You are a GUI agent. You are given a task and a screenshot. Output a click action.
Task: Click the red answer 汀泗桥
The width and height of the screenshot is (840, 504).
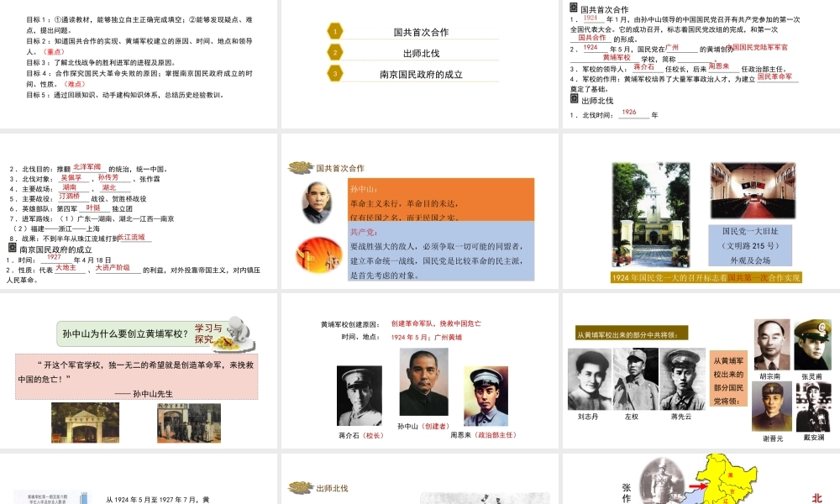tap(69, 197)
